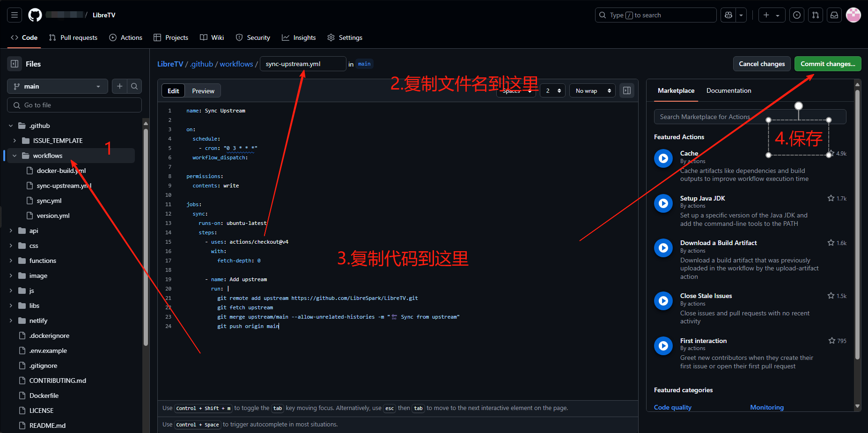Image resolution: width=868 pixels, height=433 pixels.
Task: Switch to the Settings tab
Action: point(345,37)
